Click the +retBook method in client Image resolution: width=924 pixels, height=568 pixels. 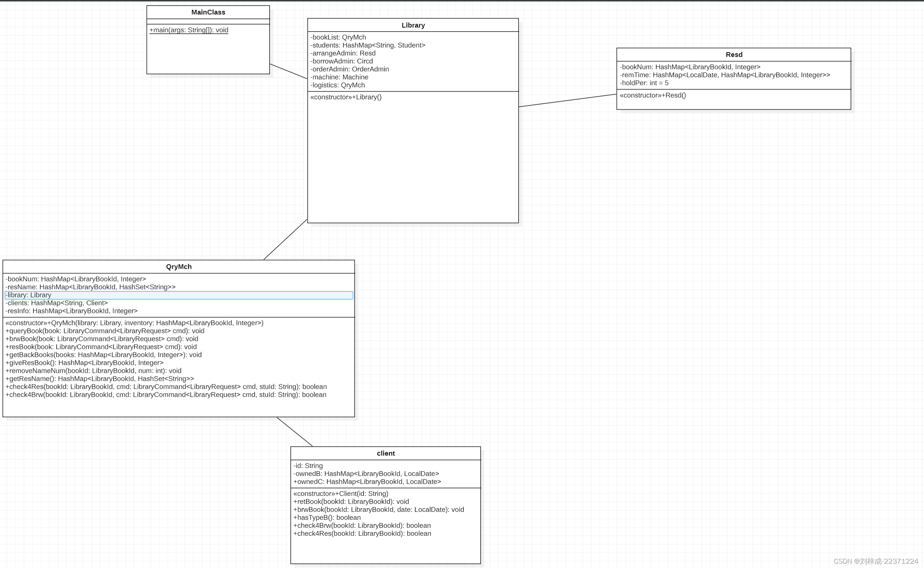(351, 501)
